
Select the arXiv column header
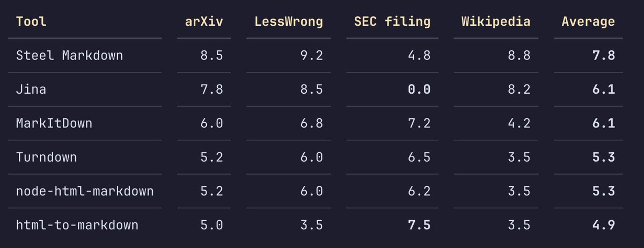coord(204,22)
